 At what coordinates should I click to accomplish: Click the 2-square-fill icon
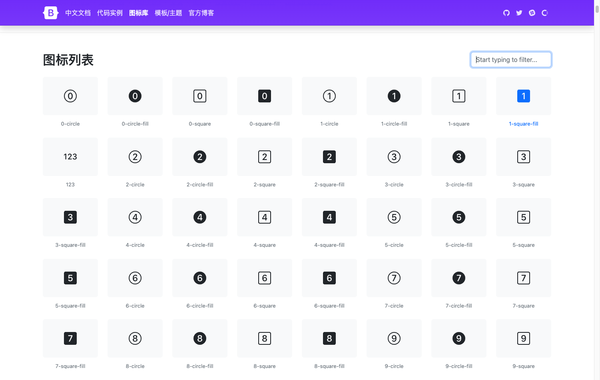329,157
